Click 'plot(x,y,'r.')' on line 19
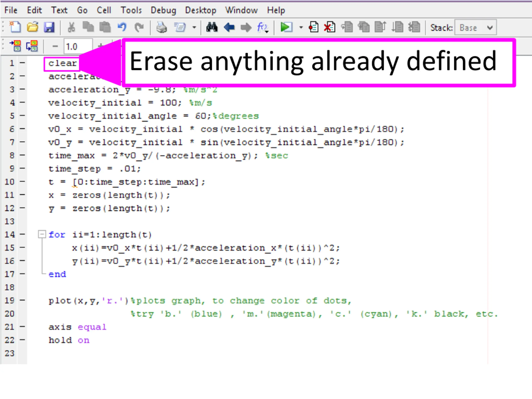Image resolution: width=532 pixels, height=399 pixels. (88, 301)
